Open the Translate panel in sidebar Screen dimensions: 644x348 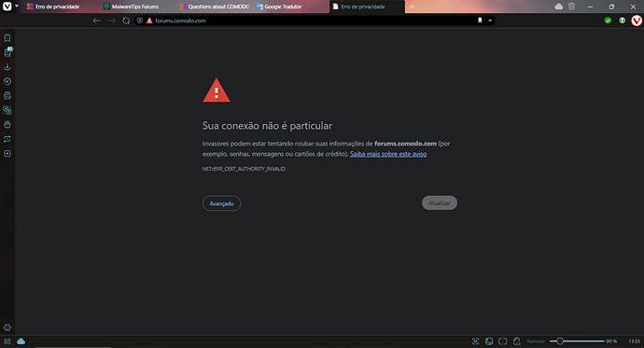pos(7,110)
